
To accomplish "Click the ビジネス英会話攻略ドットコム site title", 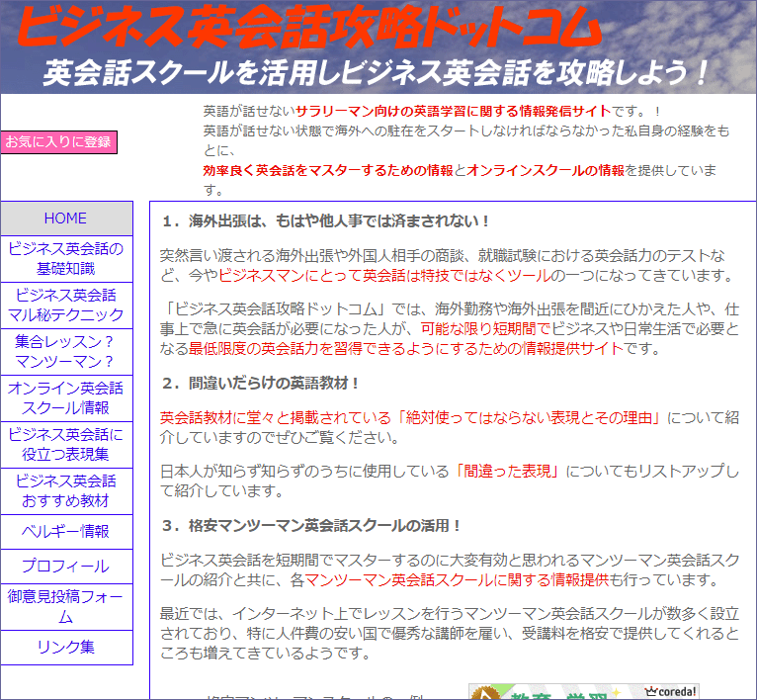I will 310,27.
